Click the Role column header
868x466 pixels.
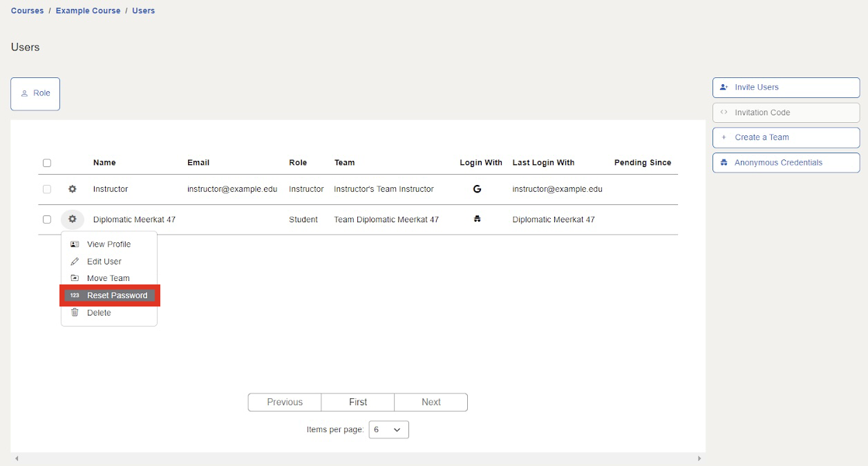298,163
